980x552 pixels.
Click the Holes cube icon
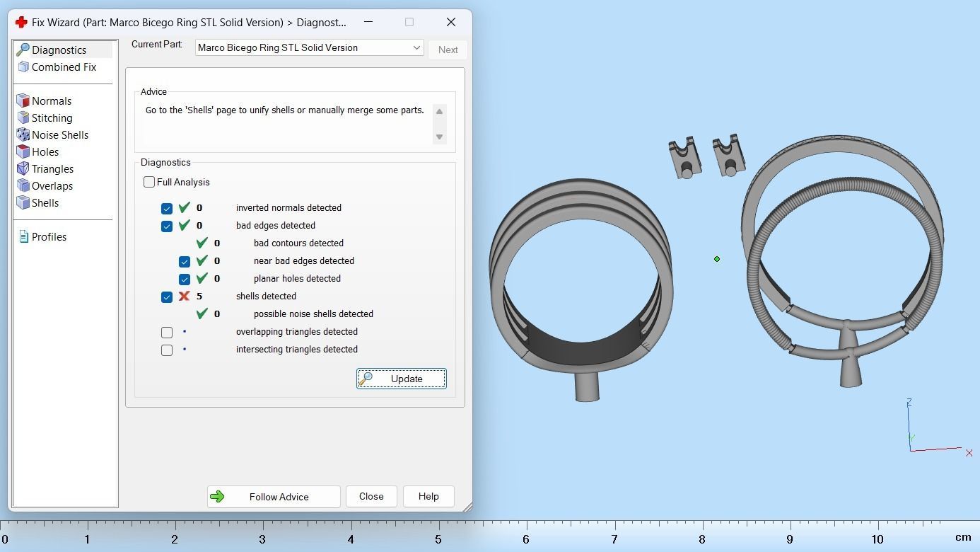[23, 152]
